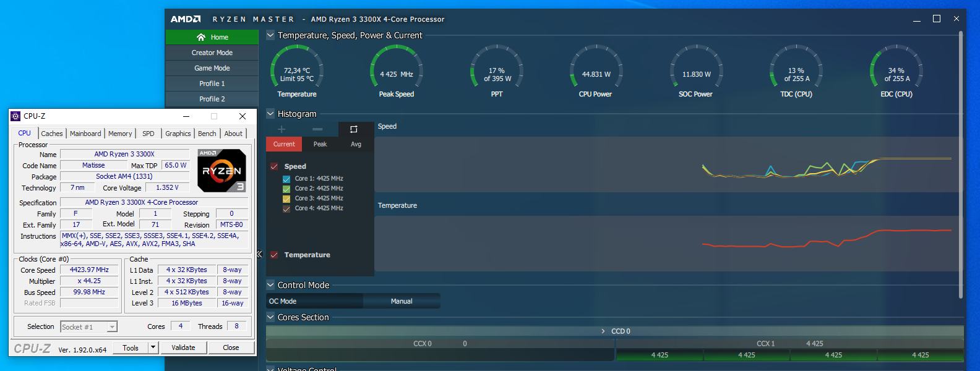Image resolution: width=980 pixels, height=371 pixels.
Task: Minimize the Ryzen Master window
Action: 917,19
